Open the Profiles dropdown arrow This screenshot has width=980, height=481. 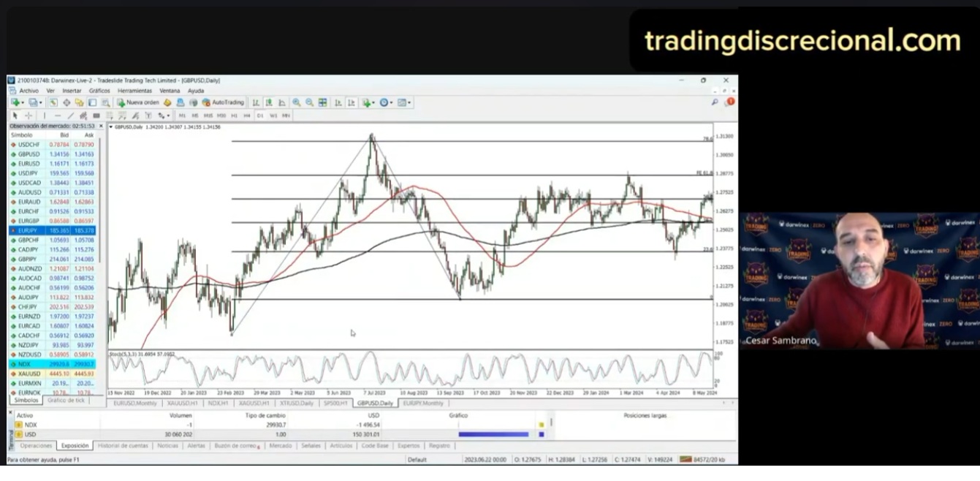40,103
